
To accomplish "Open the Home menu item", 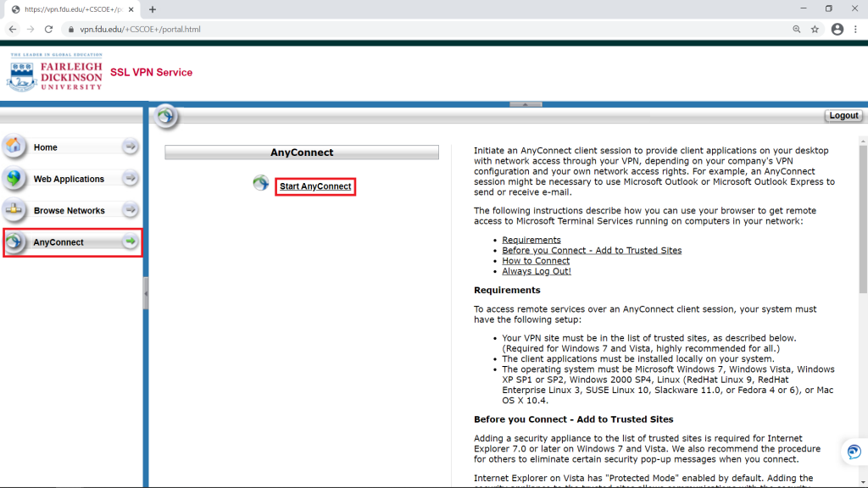I will point(72,147).
